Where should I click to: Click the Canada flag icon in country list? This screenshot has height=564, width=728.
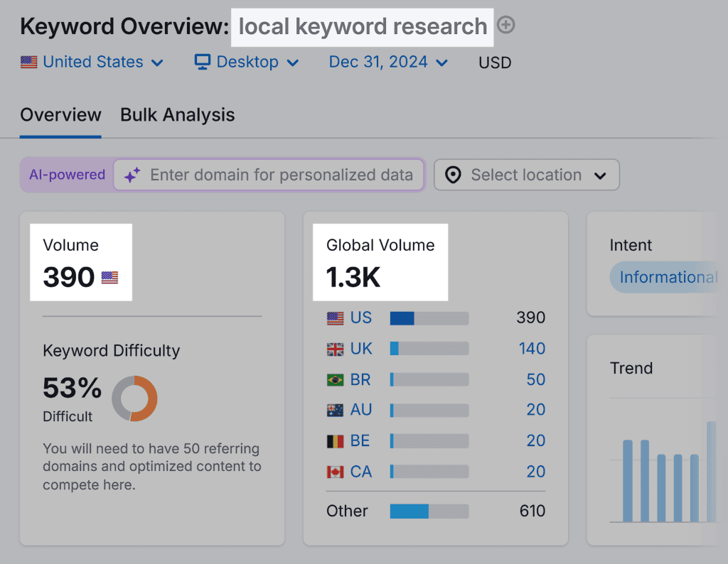click(x=335, y=472)
